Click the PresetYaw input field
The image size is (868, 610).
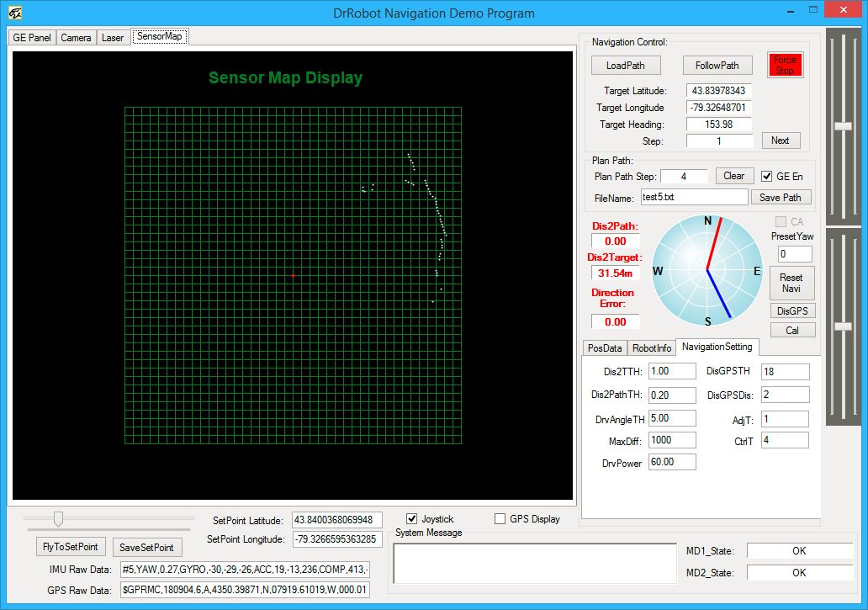pos(795,254)
